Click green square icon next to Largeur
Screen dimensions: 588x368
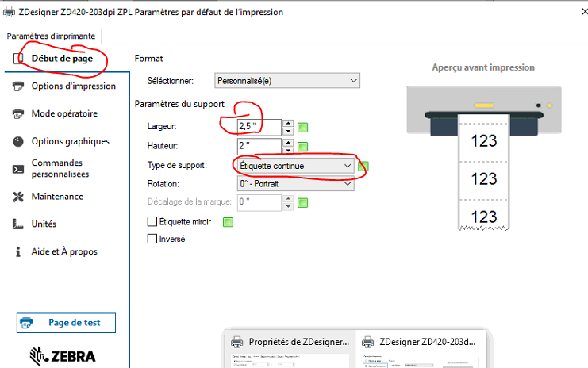tap(302, 127)
